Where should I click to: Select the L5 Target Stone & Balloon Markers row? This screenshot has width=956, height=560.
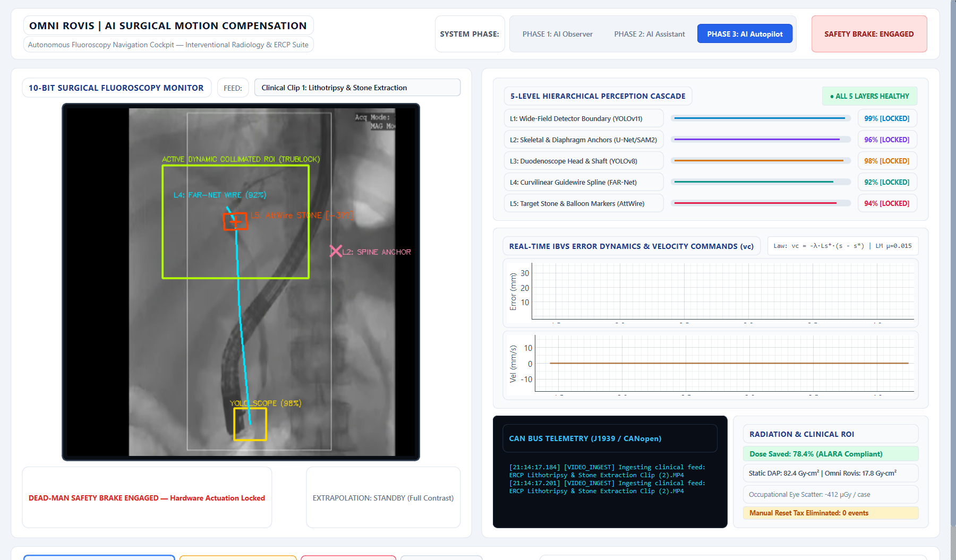click(x=584, y=203)
